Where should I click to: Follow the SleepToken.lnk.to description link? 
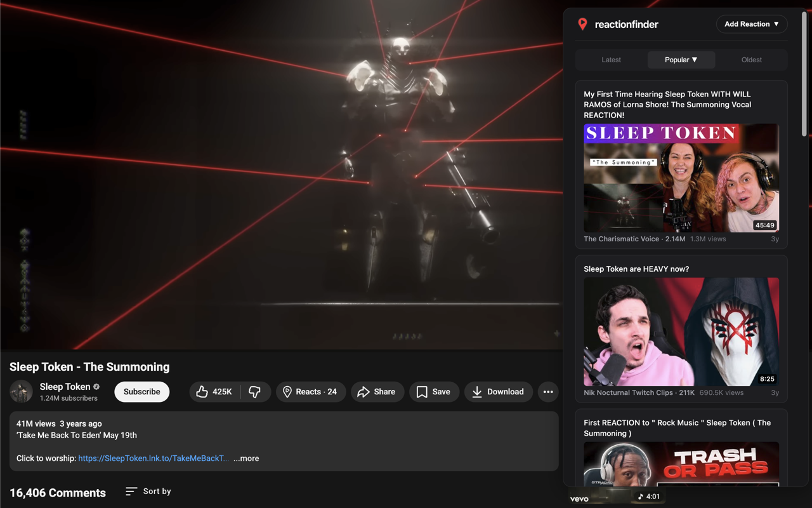coord(154,458)
